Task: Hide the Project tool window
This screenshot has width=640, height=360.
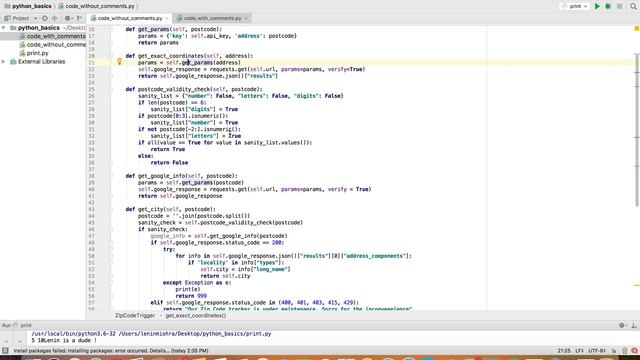Action: [80, 18]
